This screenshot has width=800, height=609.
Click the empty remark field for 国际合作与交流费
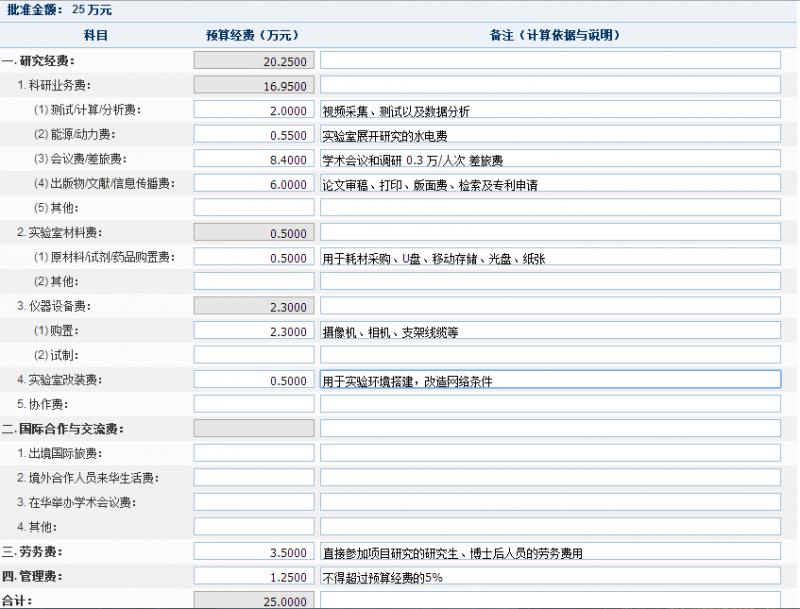[550, 428]
